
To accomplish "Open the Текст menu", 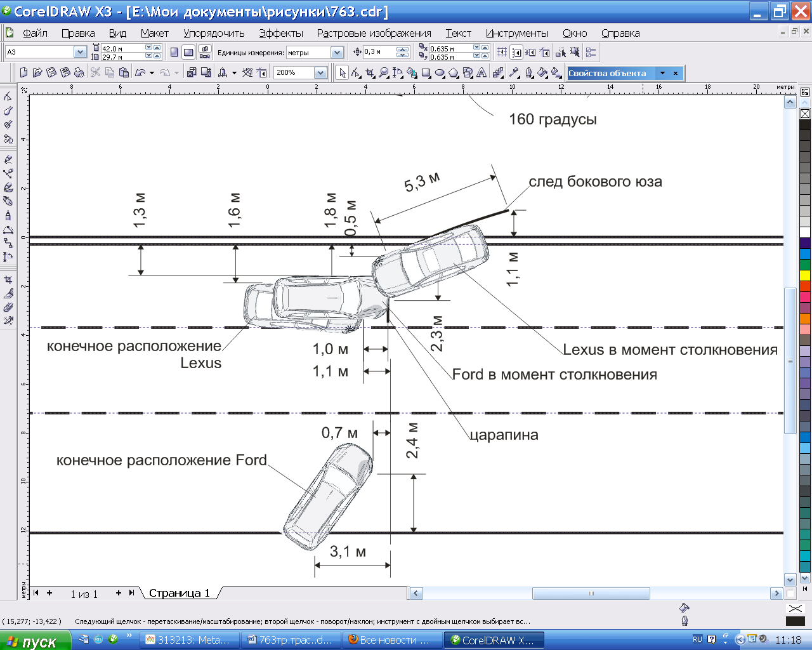I will pos(458,33).
